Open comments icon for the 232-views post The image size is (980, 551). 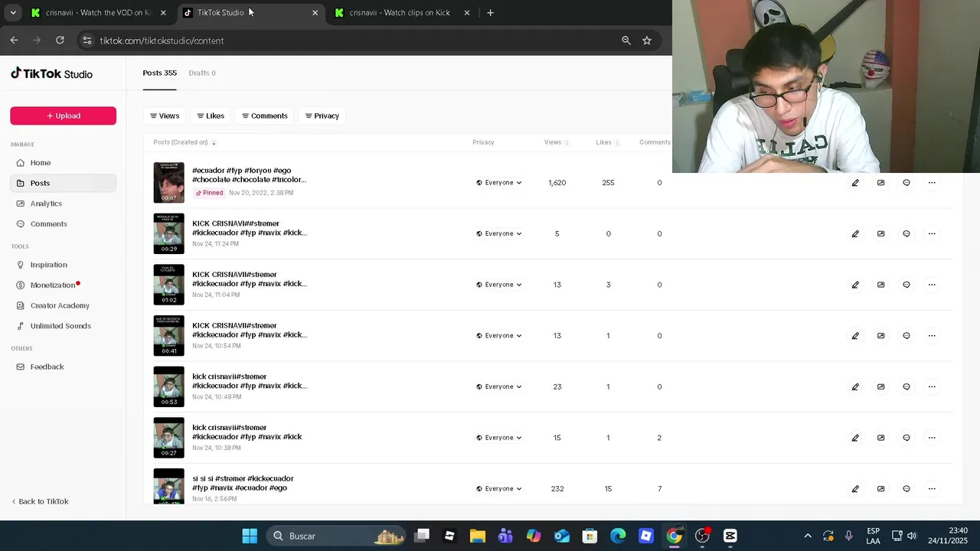click(906, 488)
